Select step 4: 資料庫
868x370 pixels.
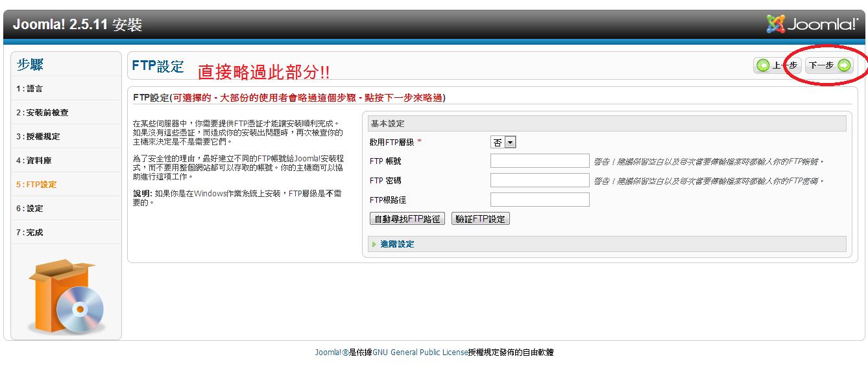(66, 161)
